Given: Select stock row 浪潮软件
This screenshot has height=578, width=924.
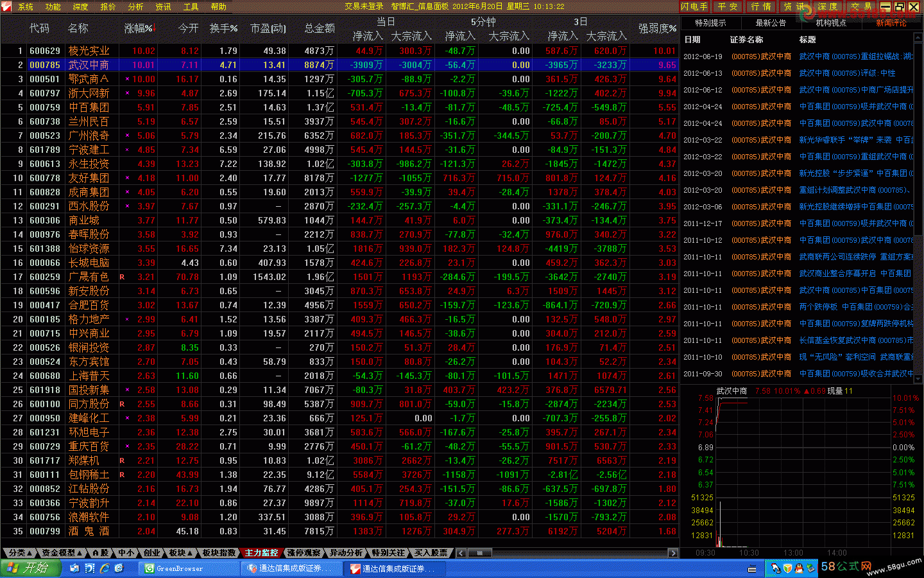Looking at the screenshot, I should tap(339, 517).
